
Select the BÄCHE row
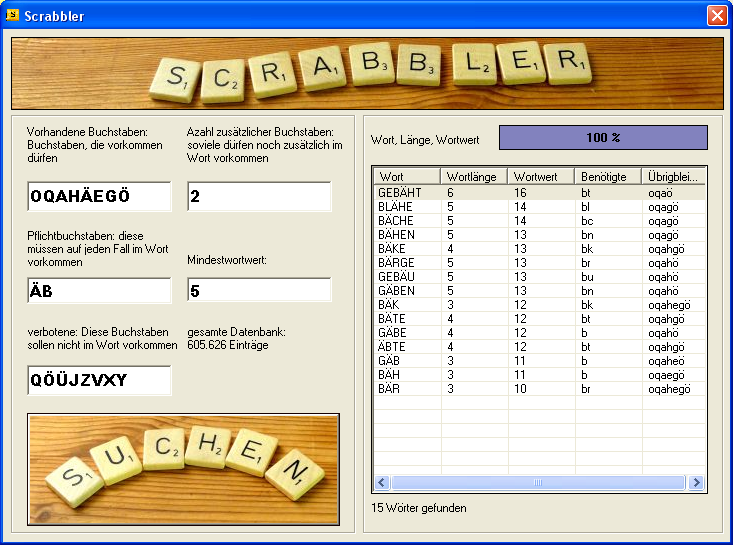point(540,221)
